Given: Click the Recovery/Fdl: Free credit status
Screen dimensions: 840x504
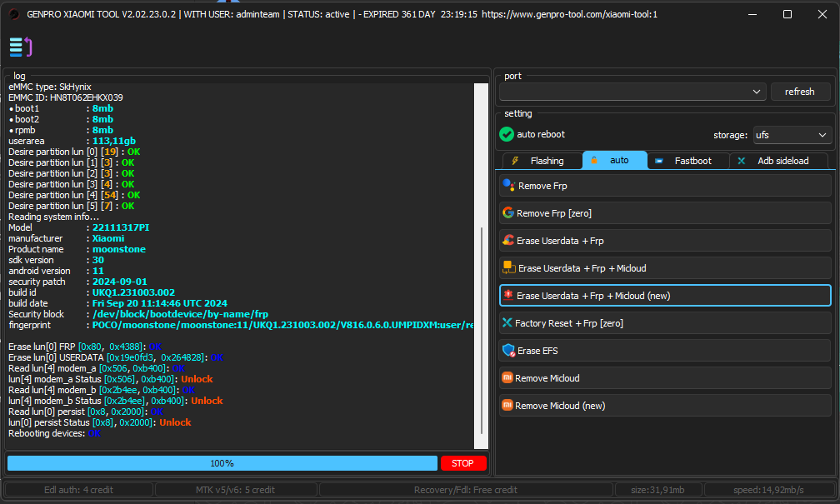Looking at the screenshot, I should (466, 490).
